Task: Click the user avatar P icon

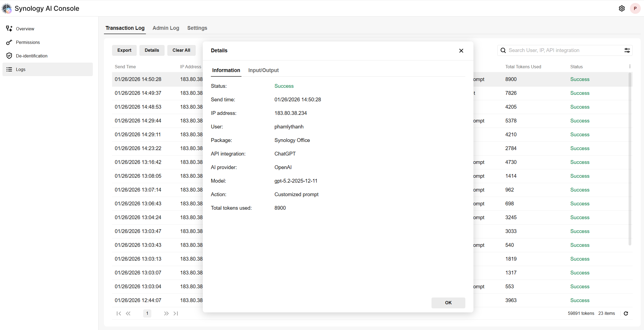Action: click(x=635, y=8)
